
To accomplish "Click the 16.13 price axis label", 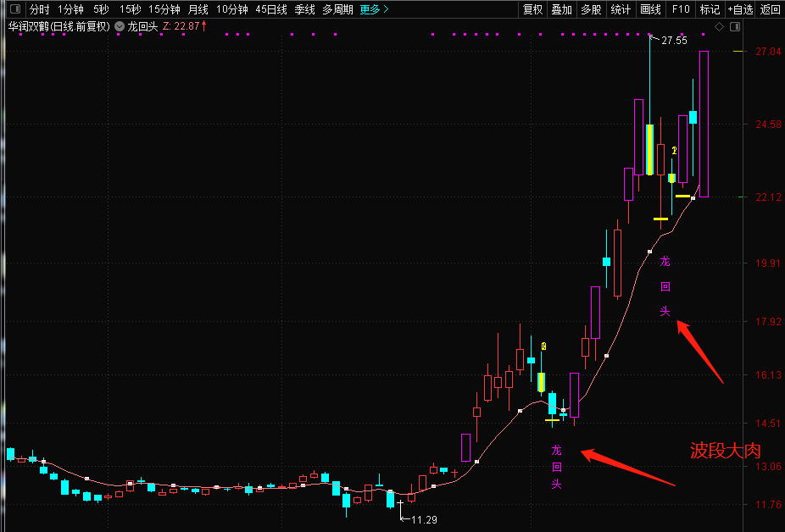I will [x=768, y=374].
